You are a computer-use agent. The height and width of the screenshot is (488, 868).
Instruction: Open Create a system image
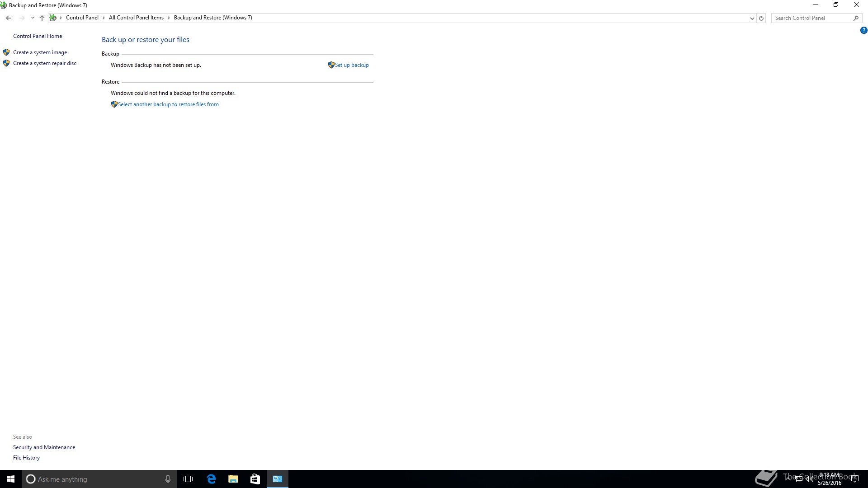coord(40,52)
